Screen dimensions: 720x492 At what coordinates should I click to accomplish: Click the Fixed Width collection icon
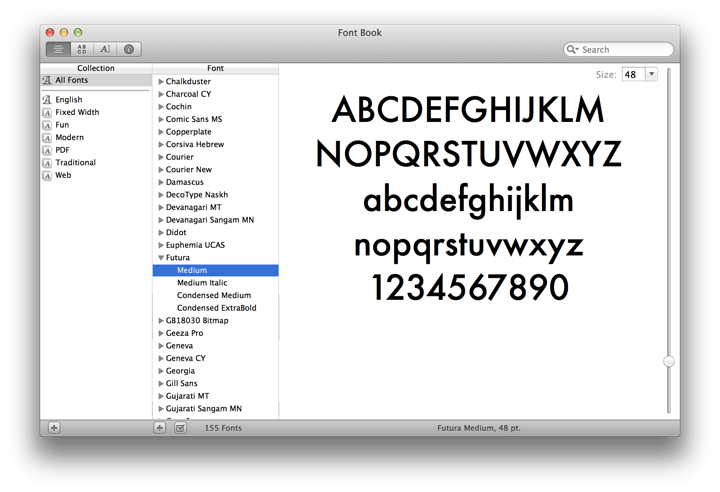[47, 113]
